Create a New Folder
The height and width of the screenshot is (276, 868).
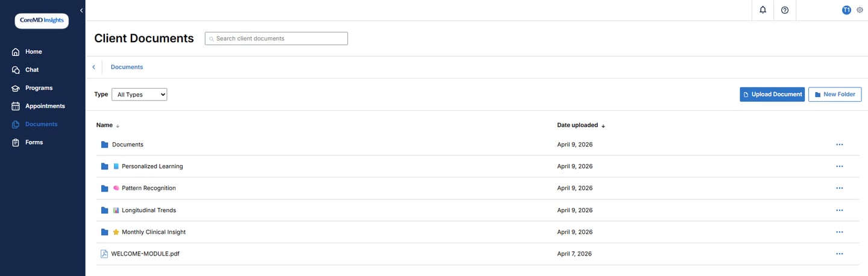(x=834, y=95)
